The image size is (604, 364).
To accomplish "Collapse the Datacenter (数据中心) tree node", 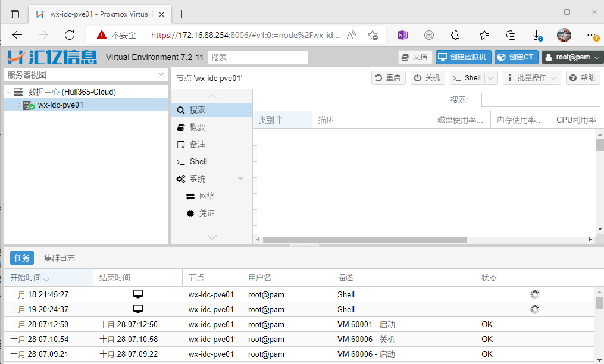I will pyautogui.click(x=10, y=92).
